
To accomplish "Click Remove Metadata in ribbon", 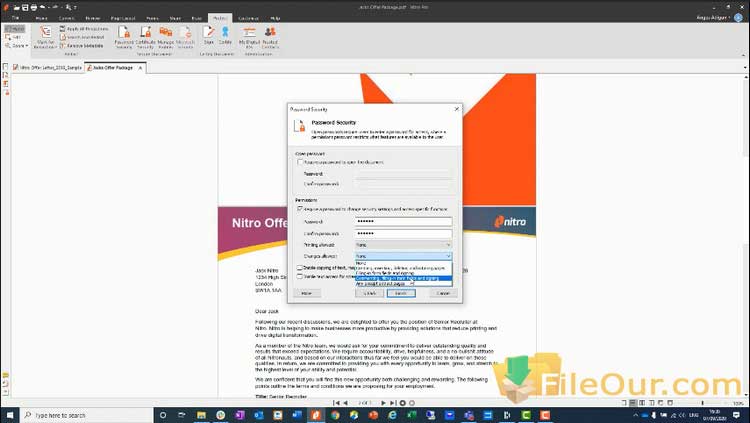I will 81,45.
